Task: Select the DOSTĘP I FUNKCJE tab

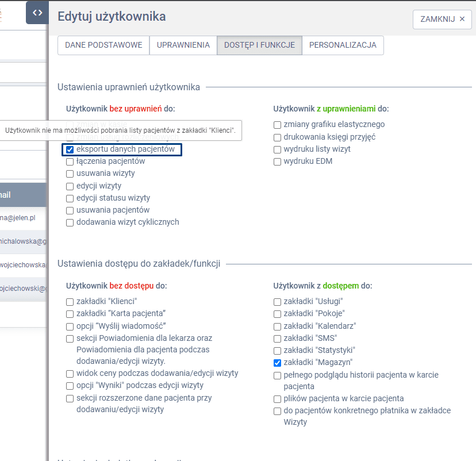Action: 259,45
